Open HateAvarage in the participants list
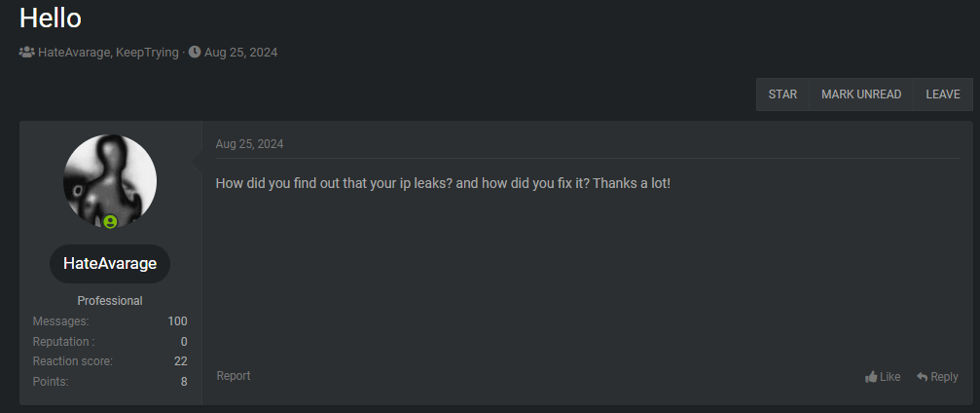This screenshot has width=980, height=413. (73, 53)
